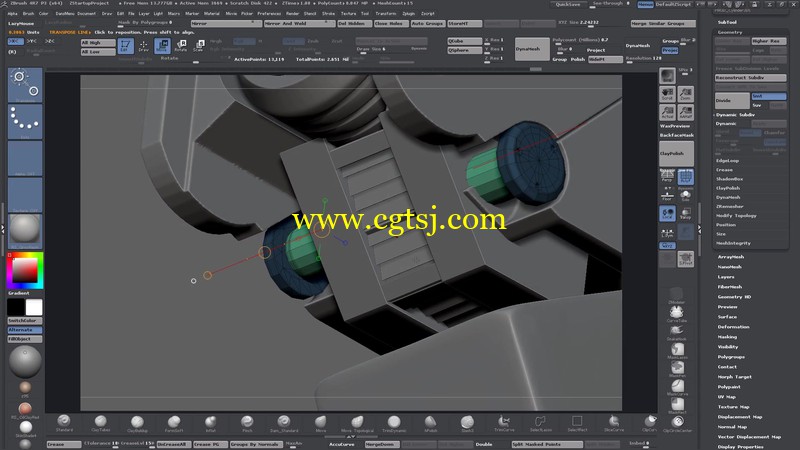Select the TrimCurve brush icon
800x450 pixels.
pyautogui.click(x=504, y=422)
